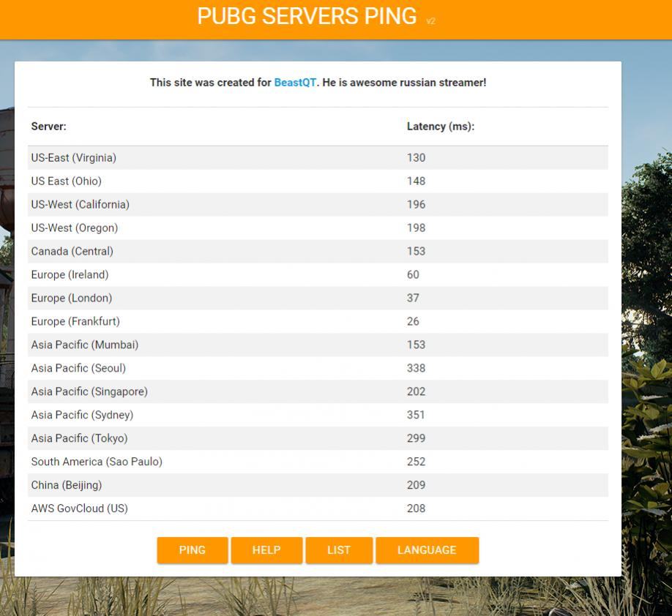Click Ohio latency value 148

(416, 181)
